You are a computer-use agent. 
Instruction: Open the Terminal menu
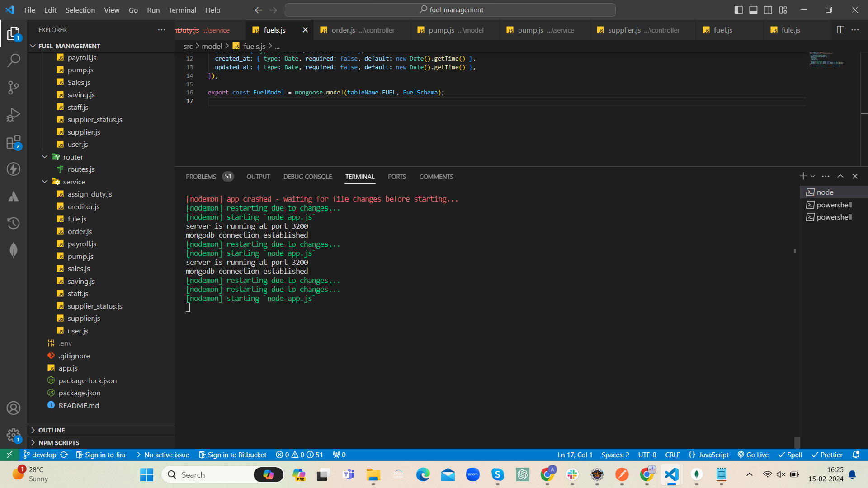pyautogui.click(x=182, y=10)
